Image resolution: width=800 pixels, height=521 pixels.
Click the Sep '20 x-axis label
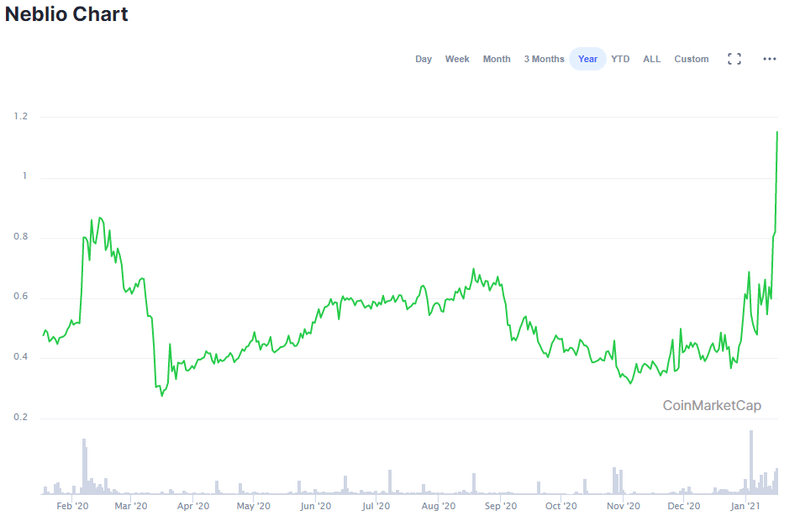coord(500,506)
